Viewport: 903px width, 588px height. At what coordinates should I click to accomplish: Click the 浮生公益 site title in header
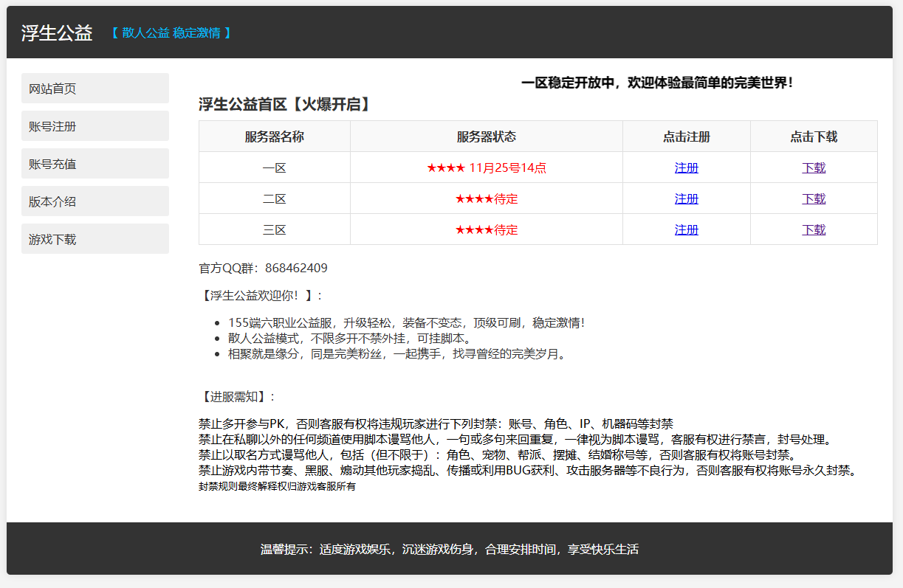coord(57,32)
